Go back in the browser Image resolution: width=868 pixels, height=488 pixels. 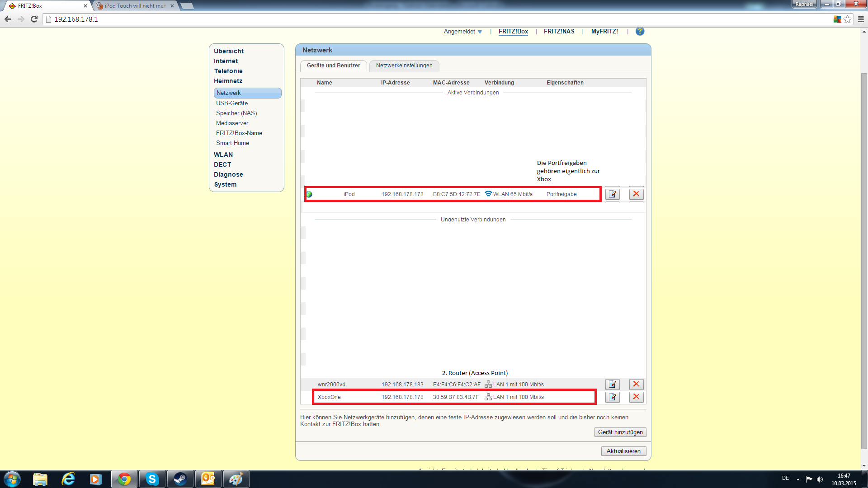pos(8,19)
